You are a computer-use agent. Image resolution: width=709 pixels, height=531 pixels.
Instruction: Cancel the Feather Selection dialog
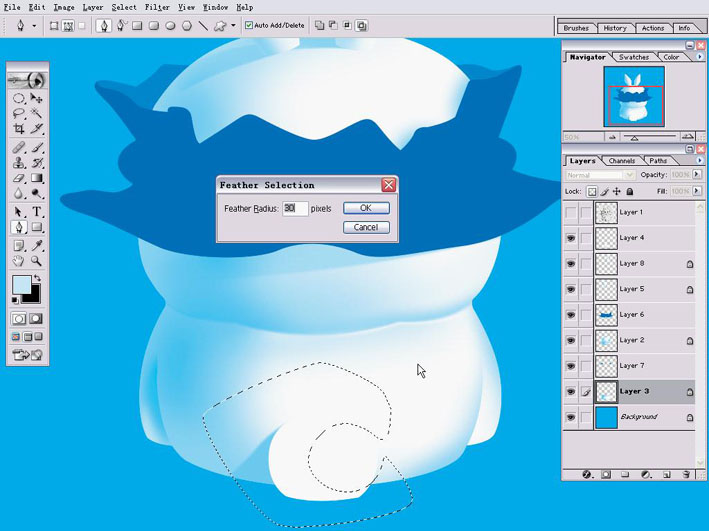366,227
